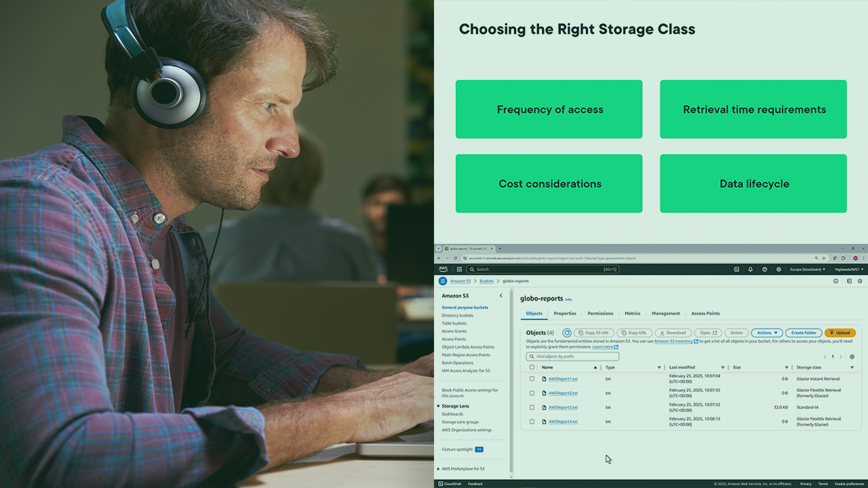Tick the select-all objects header checkbox
868x488 pixels.
(x=532, y=367)
